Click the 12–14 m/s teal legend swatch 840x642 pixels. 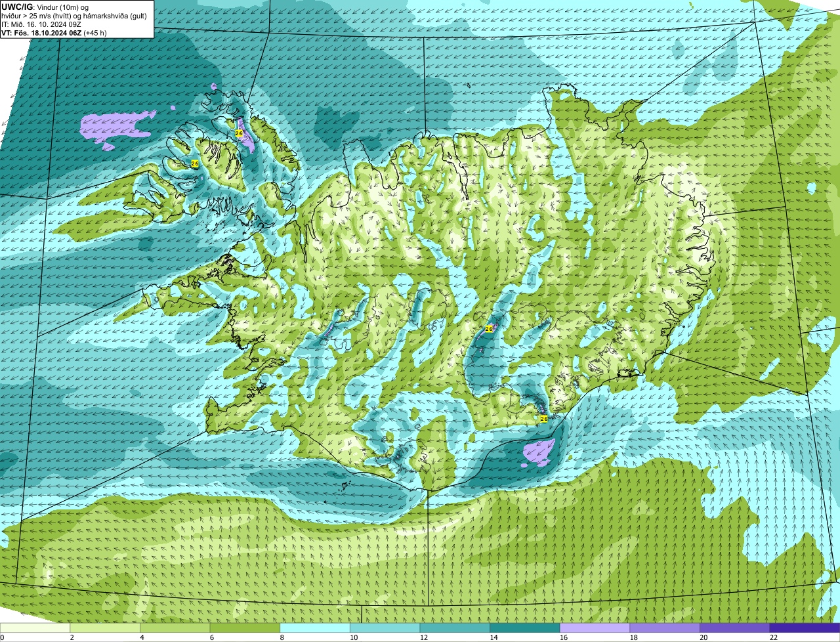455,628
